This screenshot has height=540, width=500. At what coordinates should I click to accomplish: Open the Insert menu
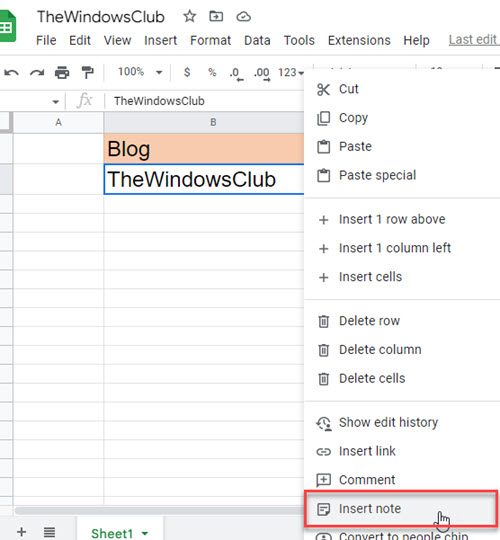160,40
